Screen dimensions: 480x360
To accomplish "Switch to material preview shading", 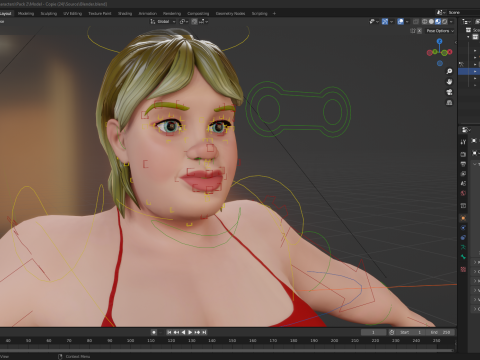I will [x=438, y=21].
